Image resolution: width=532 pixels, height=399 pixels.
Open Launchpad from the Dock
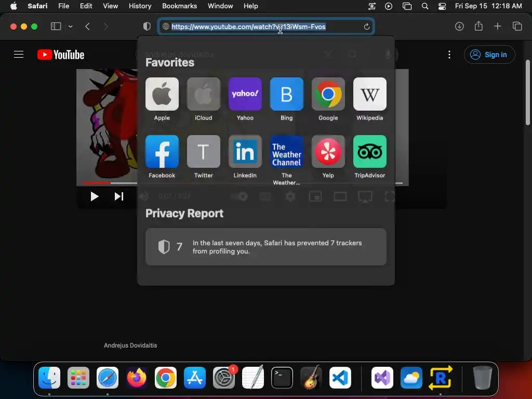pos(78,378)
